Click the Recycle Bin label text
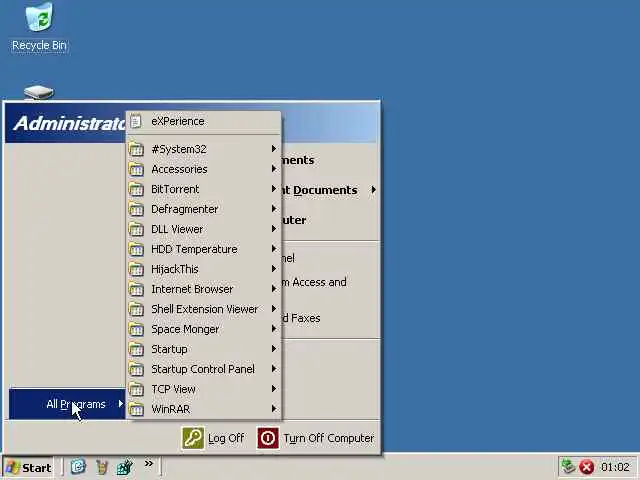This screenshot has width=640, height=480. pyautogui.click(x=39, y=45)
